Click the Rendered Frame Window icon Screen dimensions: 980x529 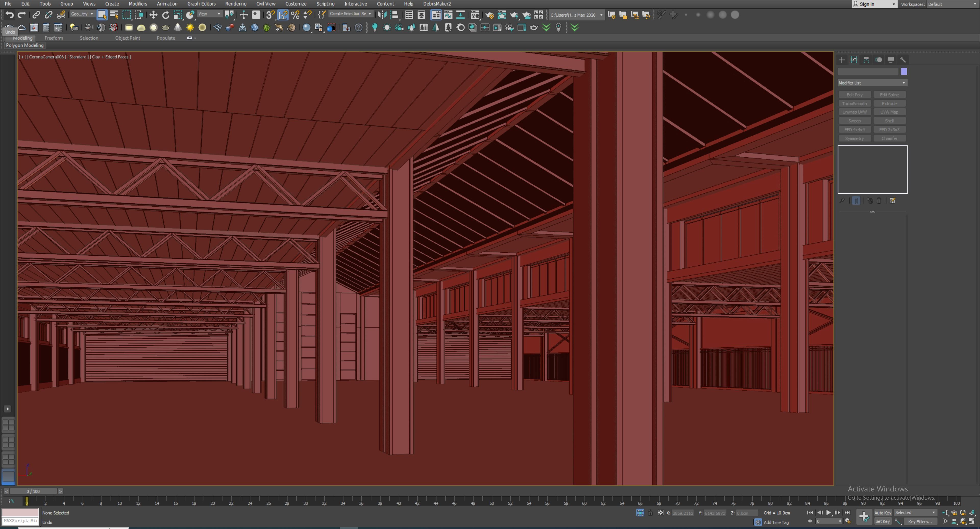tap(502, 15)
